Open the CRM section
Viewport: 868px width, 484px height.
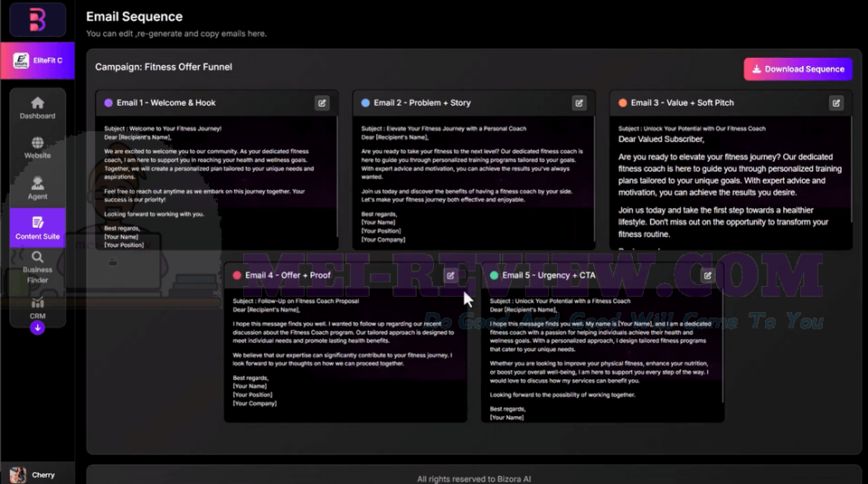point(38,308)
